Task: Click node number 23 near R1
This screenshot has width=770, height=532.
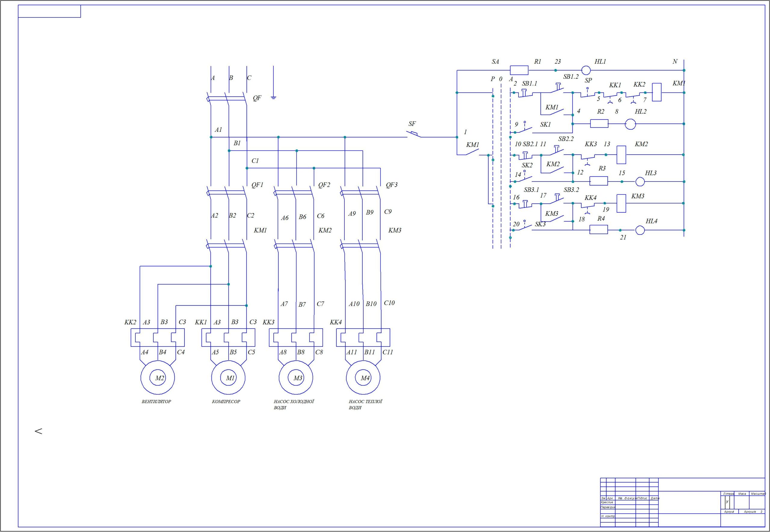Action: point(558,62)
